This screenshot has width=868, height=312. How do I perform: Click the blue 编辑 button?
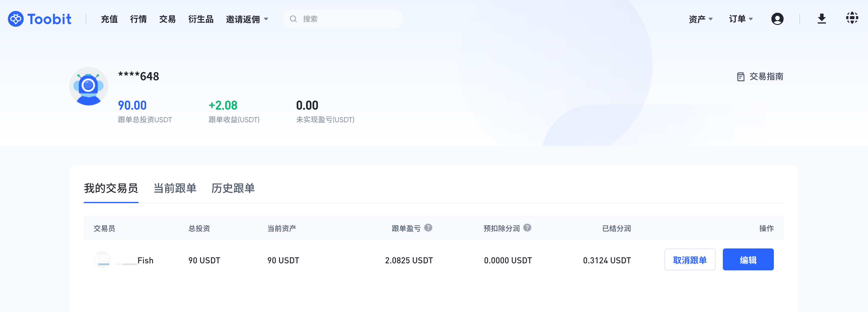(748, 260)
